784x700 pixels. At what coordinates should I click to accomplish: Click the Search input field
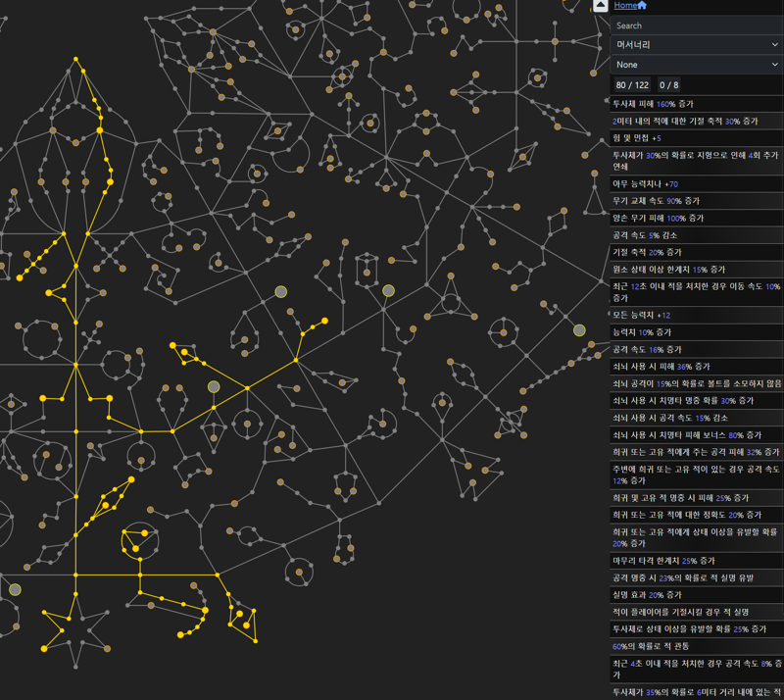pyautogui.click(x=696, y=25)
